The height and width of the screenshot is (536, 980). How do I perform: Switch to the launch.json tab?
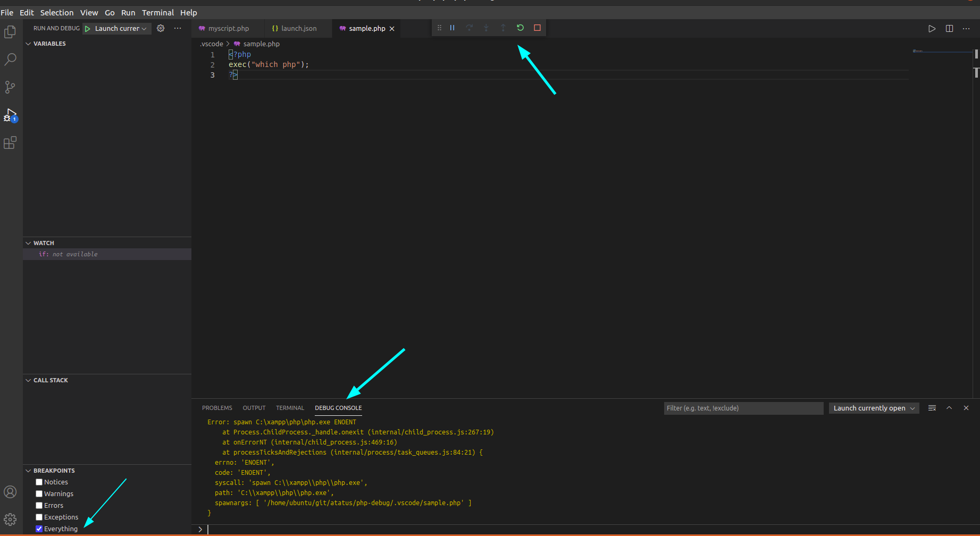[x=298, y=29]
